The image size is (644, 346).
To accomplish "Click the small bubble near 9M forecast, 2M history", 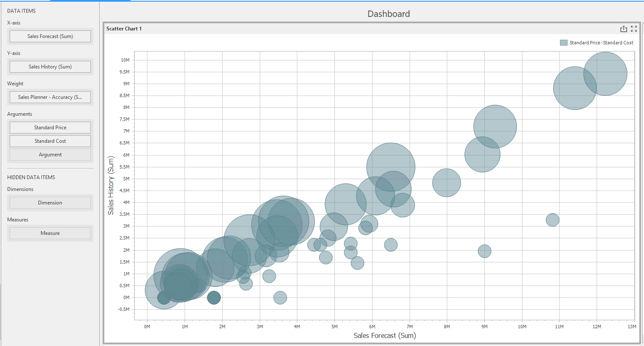I will coord(484,251).
